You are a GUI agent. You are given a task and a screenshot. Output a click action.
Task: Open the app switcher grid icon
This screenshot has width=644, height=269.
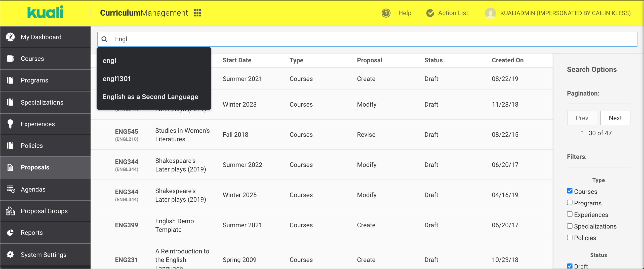[197, 13]
